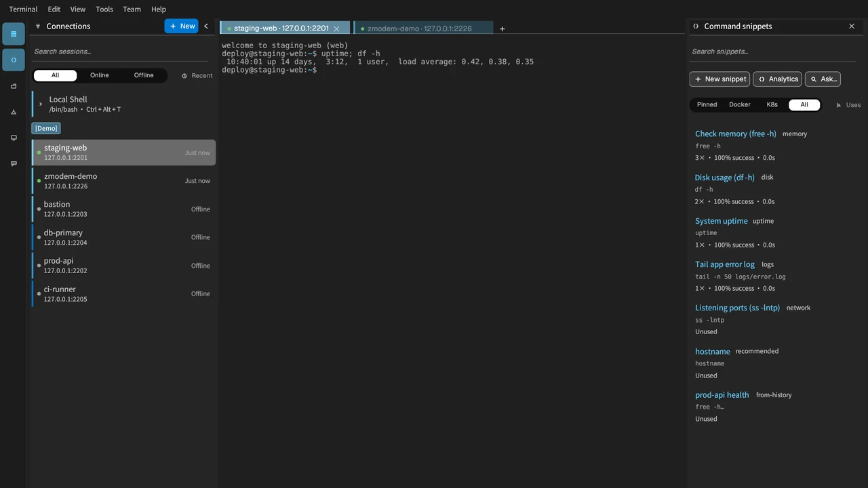This screenshot has width=868, height=488.
Task: Select the bastion session
Action: pyautogui.click(x=123, y=209)
